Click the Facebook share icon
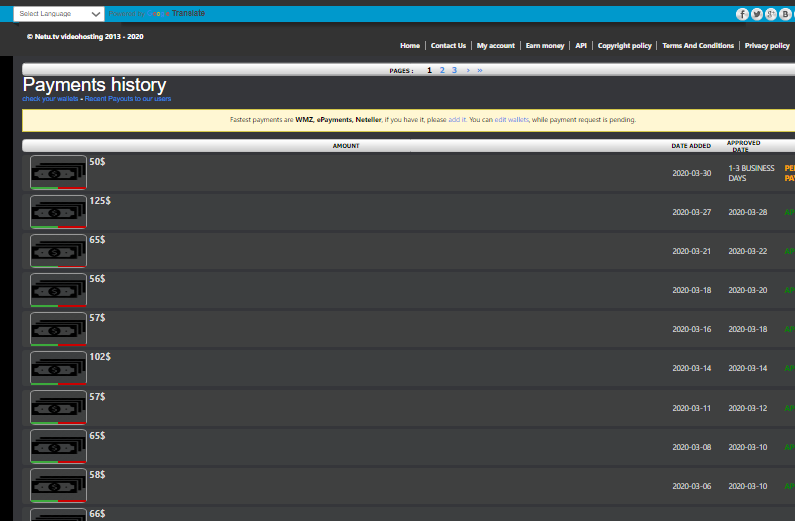795x521 pixels. coord(743,14)
